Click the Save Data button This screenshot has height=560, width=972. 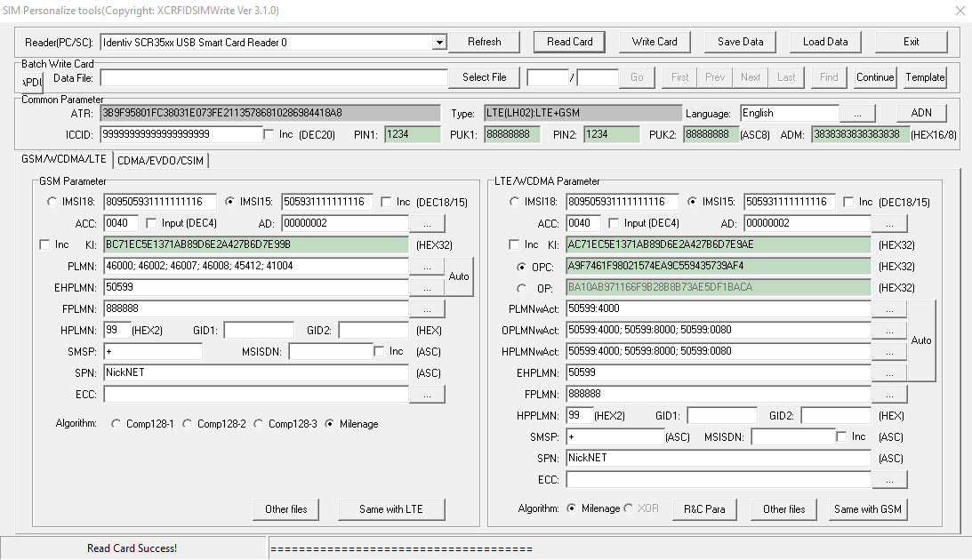pos(740,42)
